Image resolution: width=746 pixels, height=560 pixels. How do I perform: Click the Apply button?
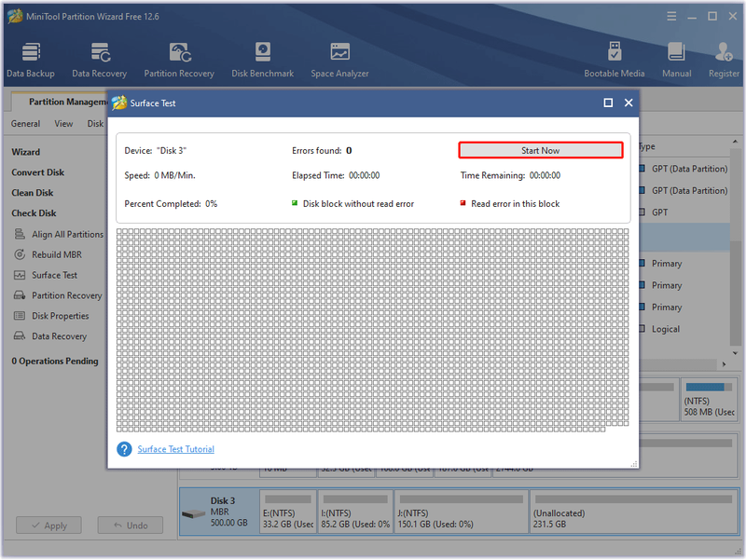pyautogui.click(x=49, y=526)
